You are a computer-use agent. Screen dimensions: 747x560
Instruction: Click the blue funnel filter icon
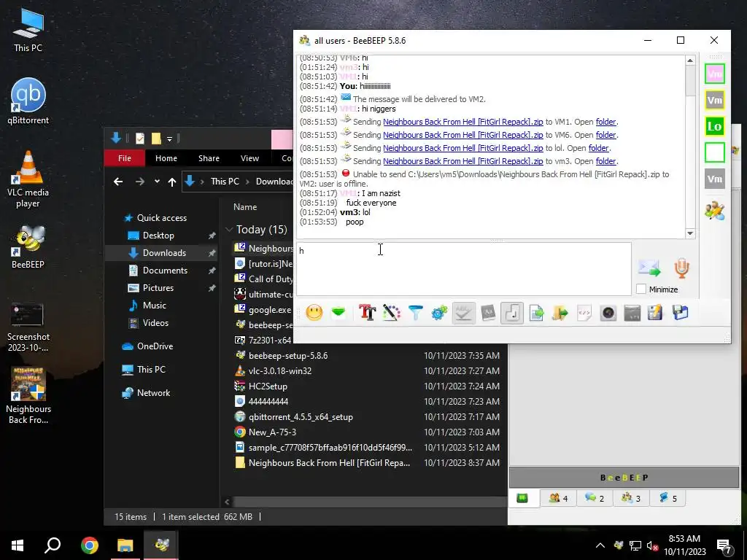pyautogui.click(x=415, y=313)
